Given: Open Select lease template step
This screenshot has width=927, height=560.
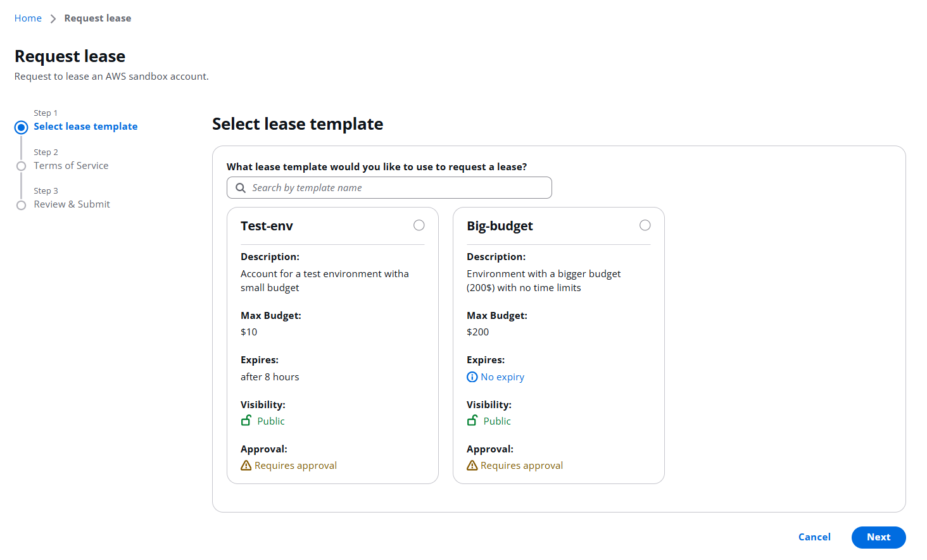Looking at the screenshot, I should click(85, 127).
